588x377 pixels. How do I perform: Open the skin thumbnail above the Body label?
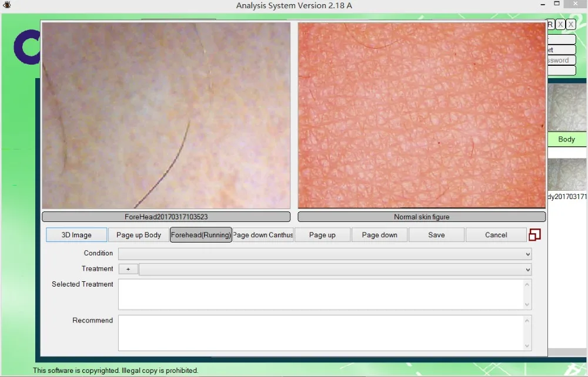click(x=567, y=107)
